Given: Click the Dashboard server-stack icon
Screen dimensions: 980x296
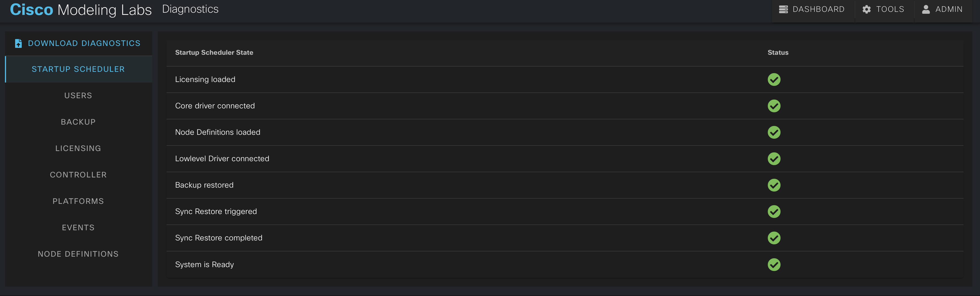Looking at the screenshot, I should click(x=783, y=9).
